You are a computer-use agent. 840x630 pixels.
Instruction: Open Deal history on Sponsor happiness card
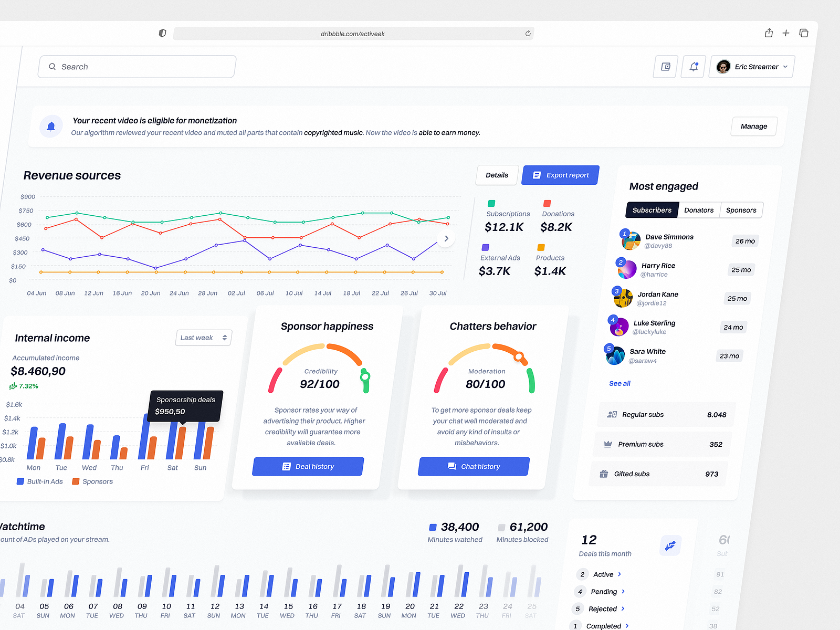tap(308, 466)
